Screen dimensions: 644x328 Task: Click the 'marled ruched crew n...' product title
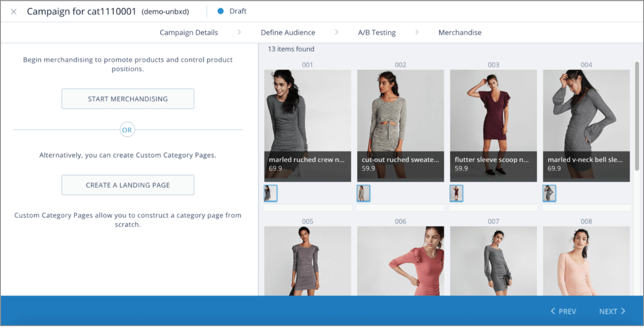pyautogui.click(x=306, y=160)
